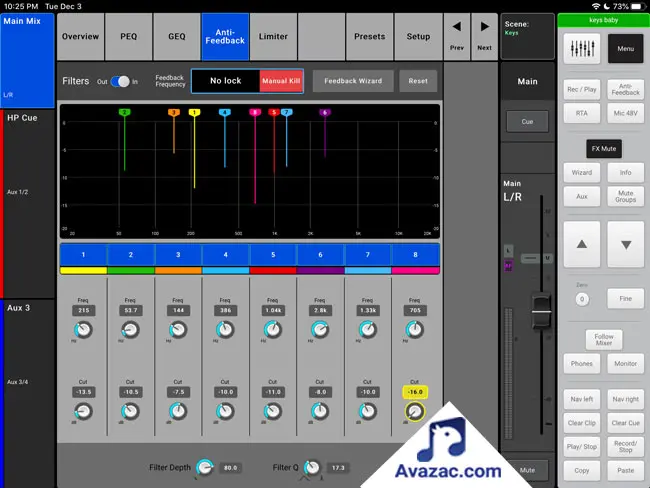This screenshot has height=488, width=650.
Task: Go to the previous channel with Prev arrow
Action: click(x=457, y=36)
